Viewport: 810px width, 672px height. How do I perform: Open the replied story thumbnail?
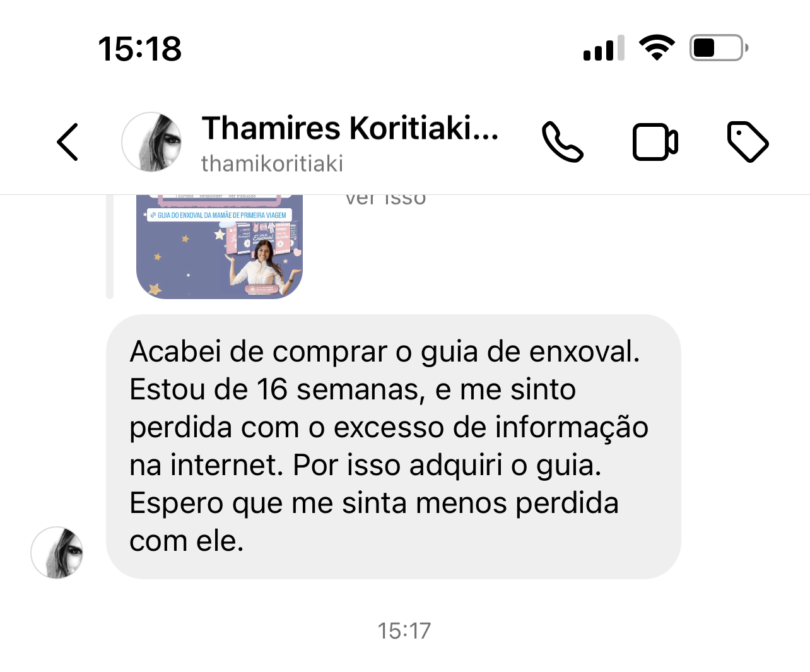point(220,247)
